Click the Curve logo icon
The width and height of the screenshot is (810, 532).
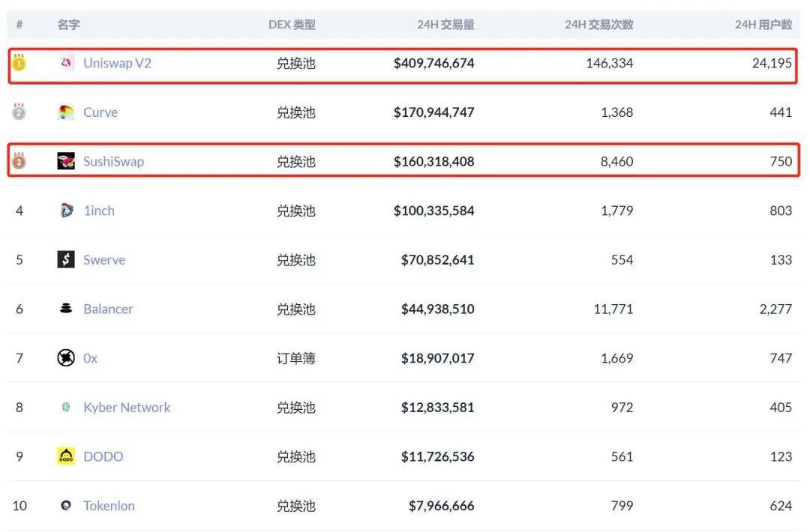tap(66, 112)
